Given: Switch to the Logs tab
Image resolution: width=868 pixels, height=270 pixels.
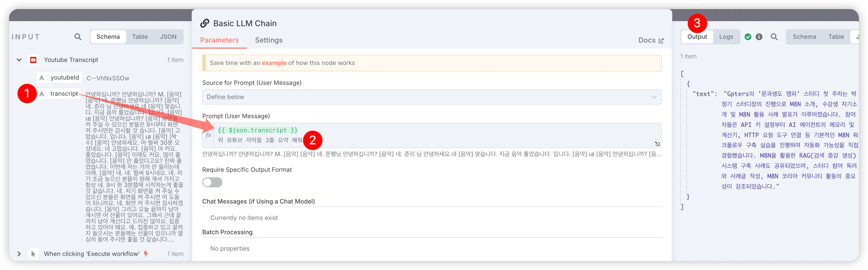Looking at the screenshot, I should coord(727,37).
